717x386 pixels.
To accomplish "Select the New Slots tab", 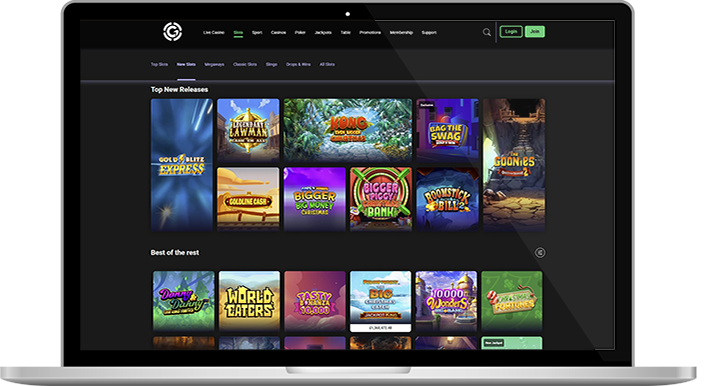I will [186, 64].
